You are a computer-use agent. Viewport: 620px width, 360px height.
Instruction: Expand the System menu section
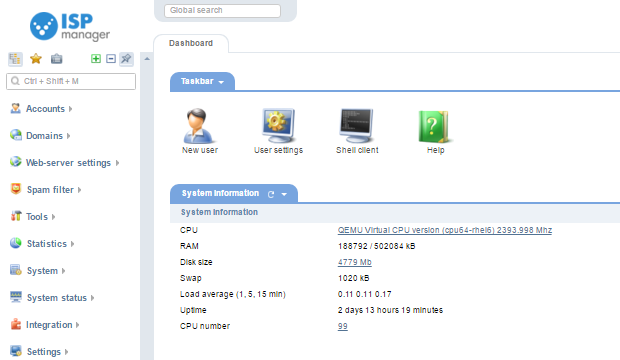click(x=63, y=271)
